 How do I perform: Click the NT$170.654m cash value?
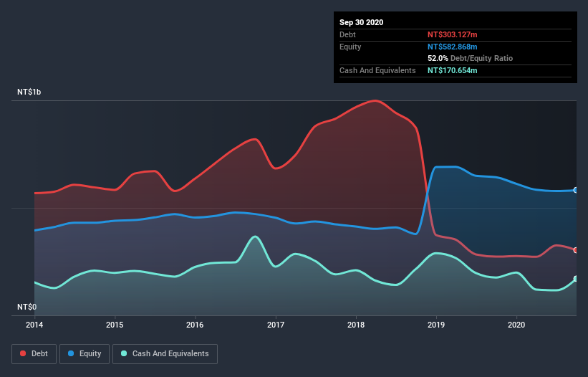click(452, 70)
